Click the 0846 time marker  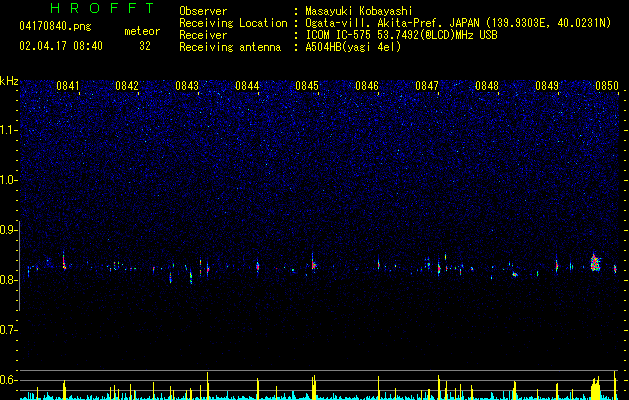coord(367,86)
